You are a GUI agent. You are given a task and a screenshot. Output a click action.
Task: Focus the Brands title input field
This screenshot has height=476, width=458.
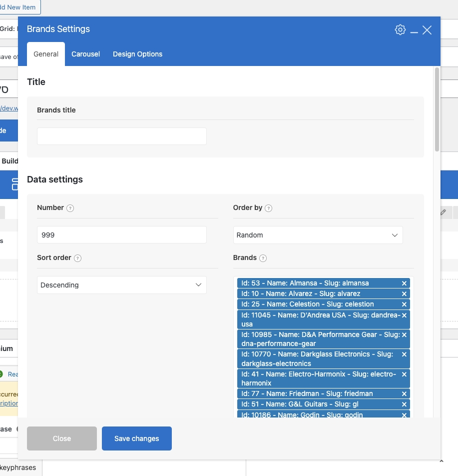pos(122,136)
